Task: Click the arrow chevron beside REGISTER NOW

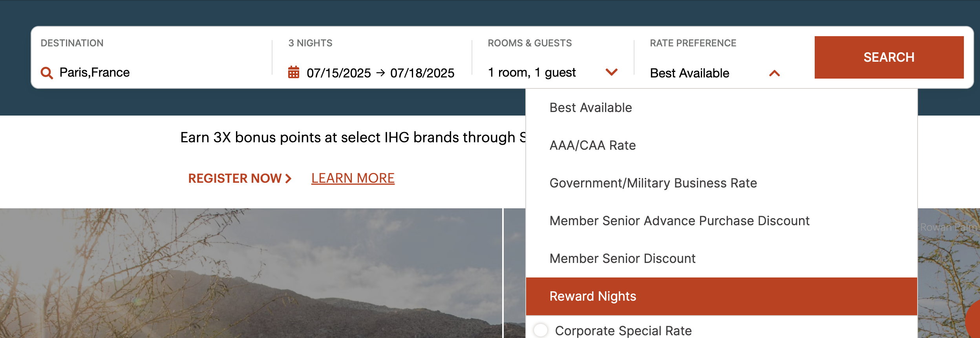Action: coord(289,178)
